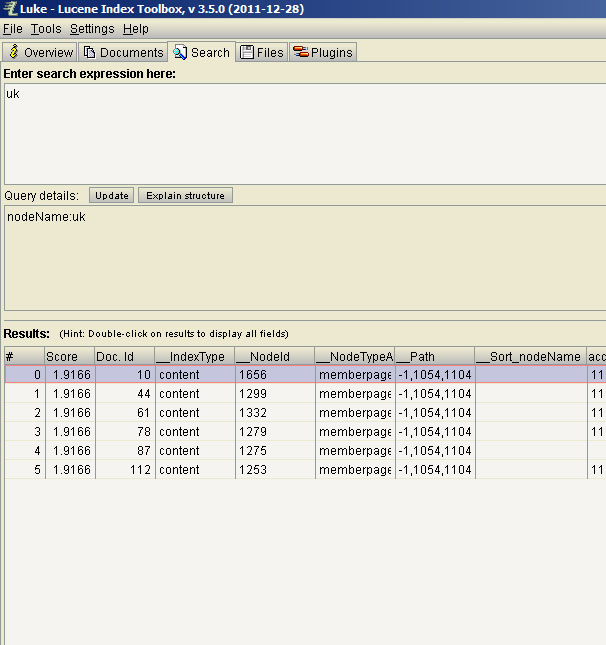Viewport: 606px width, 645px height.
Task: Click NodeId cell 1275
Action: (275, 450)
